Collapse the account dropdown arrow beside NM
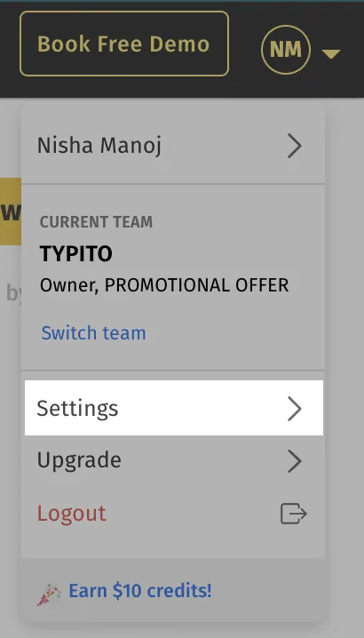This screenshot has width=364, height=638. (331, 53)
